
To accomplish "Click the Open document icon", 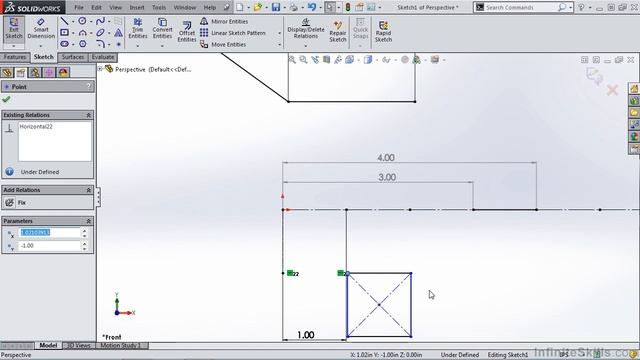I will tap(258, 7).
